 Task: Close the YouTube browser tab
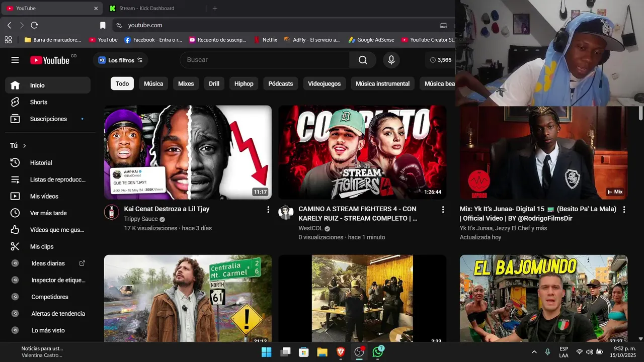tap(96, 8)
